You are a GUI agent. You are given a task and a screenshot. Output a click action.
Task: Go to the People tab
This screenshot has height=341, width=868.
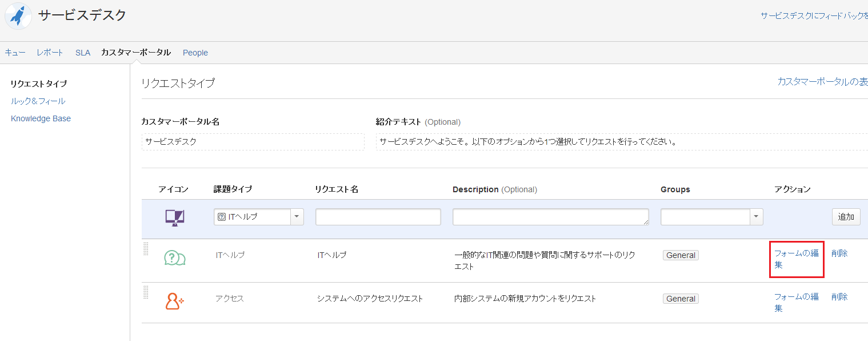point(195,53)
